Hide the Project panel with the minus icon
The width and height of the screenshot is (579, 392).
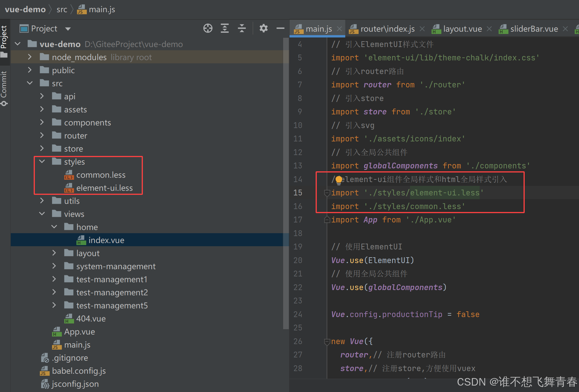280,28
